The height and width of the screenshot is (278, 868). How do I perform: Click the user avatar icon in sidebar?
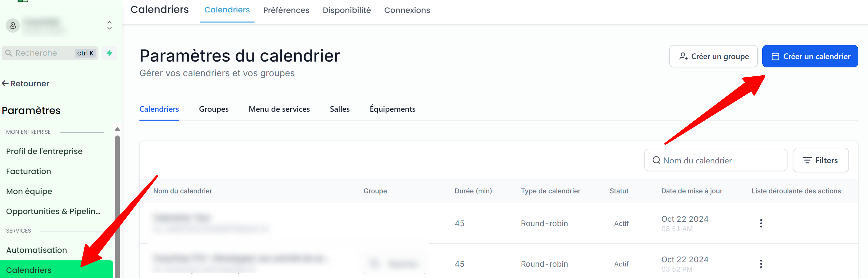click(13, 25)
